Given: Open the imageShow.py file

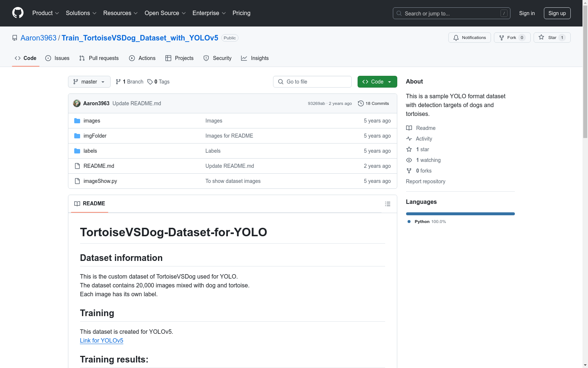Looking at the screenshot, I should coord(100,181).
